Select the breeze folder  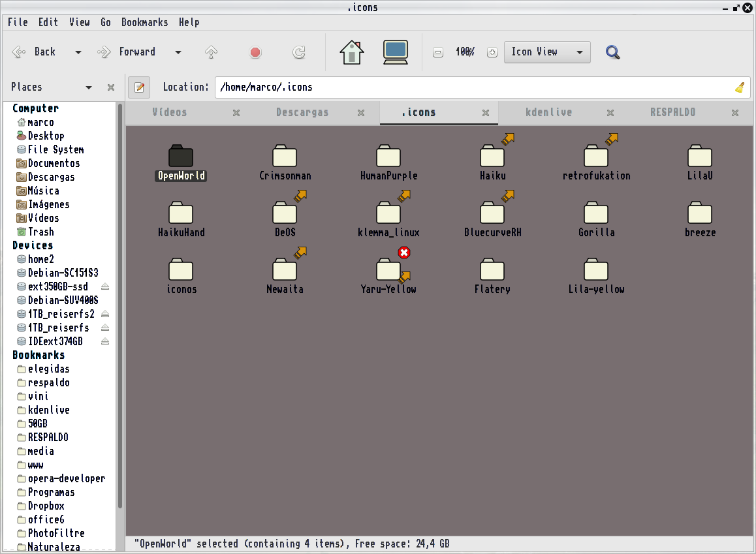pyautogui.click(x=700, y=220)
